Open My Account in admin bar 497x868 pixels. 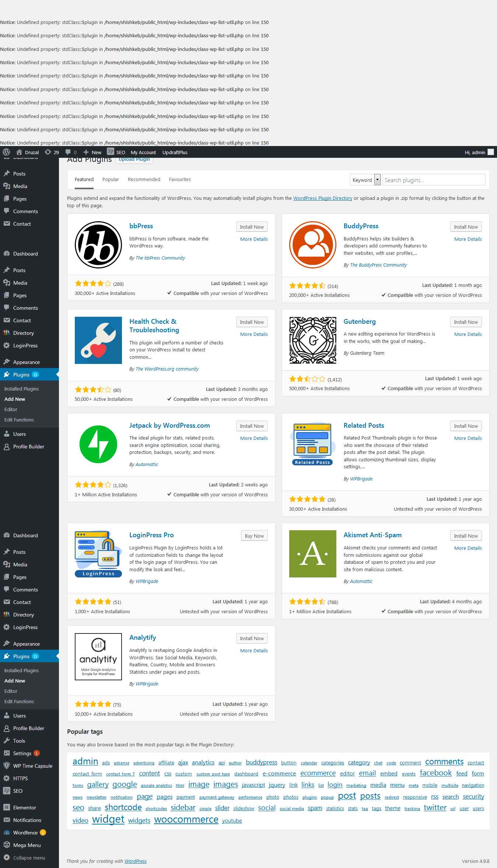pos(143,152)
